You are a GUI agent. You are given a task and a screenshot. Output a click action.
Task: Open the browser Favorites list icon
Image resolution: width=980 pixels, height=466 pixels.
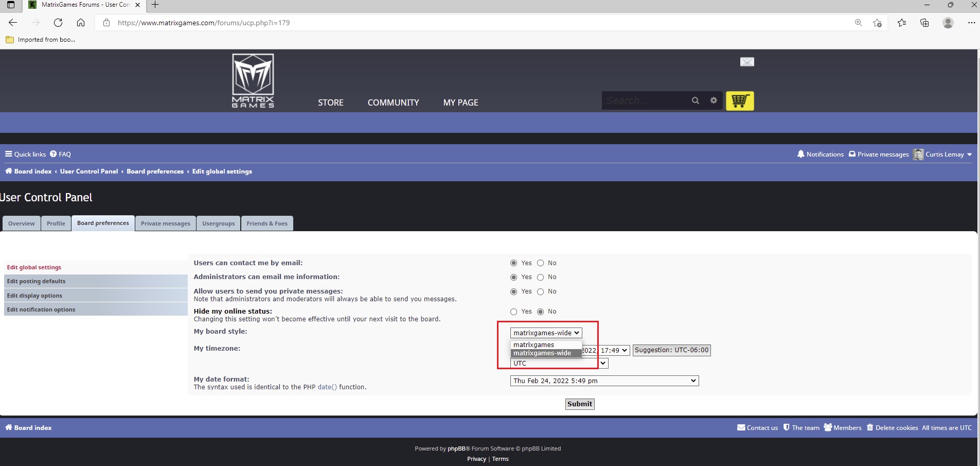coord(902,23)
